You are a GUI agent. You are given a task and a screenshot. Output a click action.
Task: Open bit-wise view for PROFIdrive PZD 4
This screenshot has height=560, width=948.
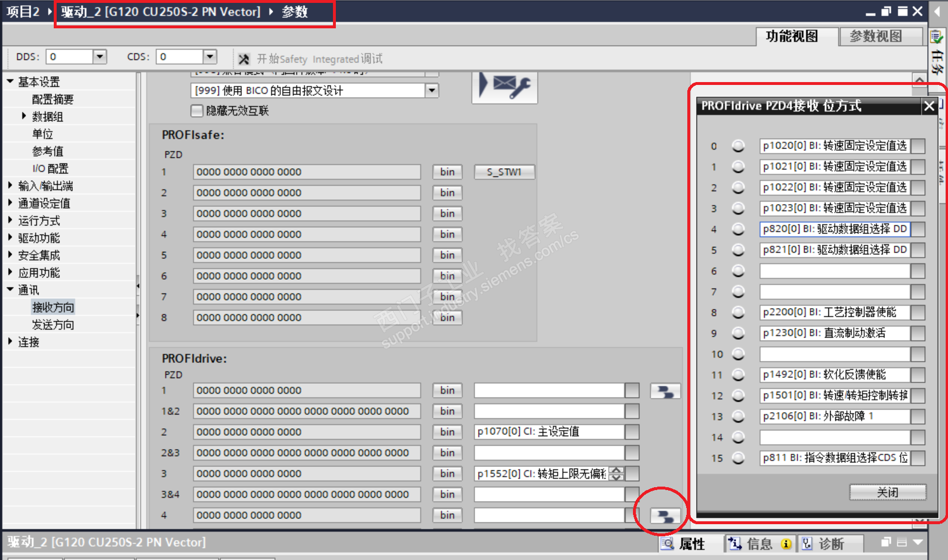pos(665,516)
